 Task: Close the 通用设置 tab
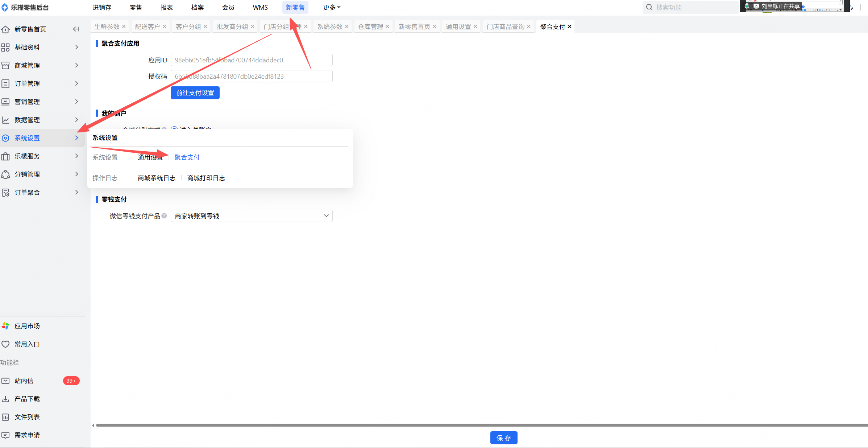[x=475, y=26]
